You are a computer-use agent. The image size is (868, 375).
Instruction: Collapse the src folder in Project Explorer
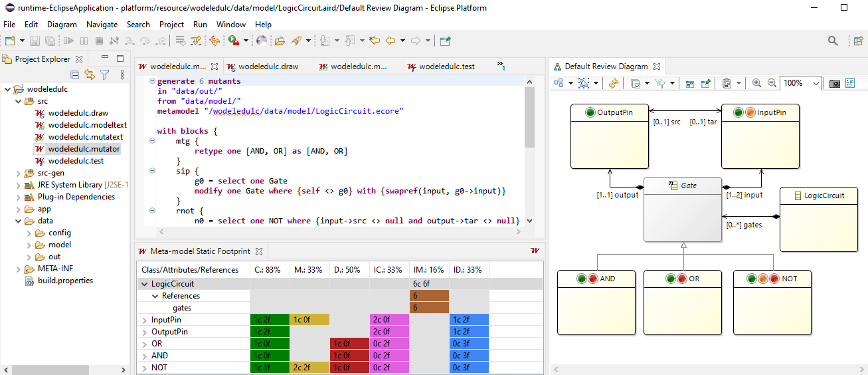coord(18,101)
